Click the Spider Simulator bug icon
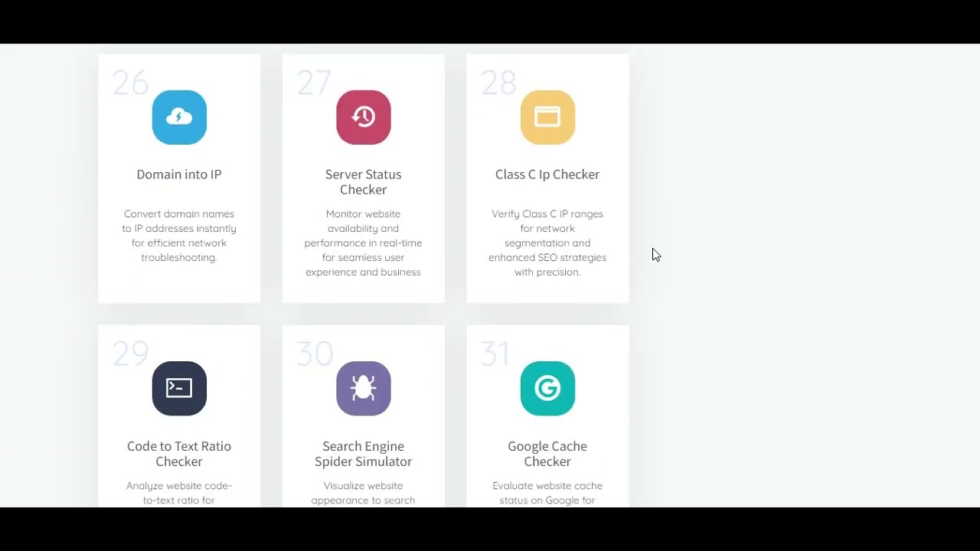 click(364, 389)
